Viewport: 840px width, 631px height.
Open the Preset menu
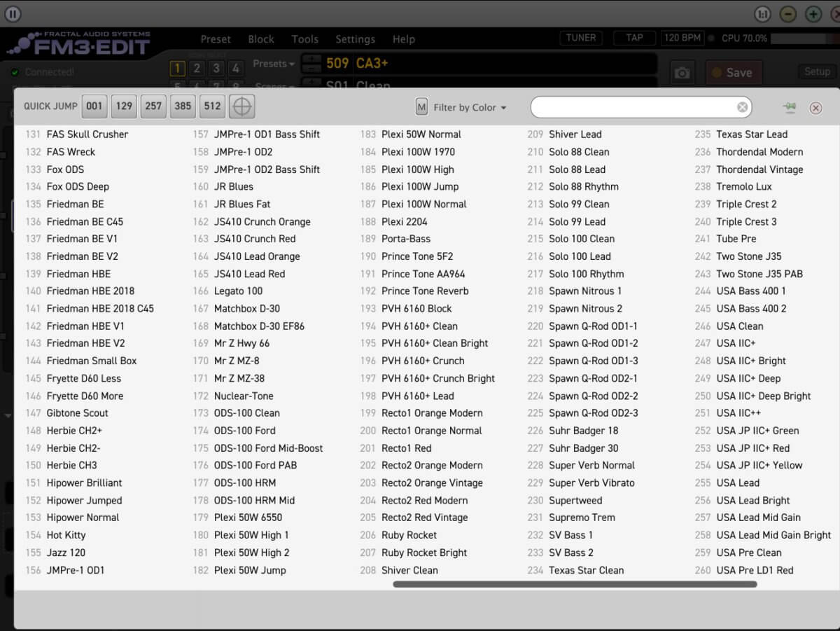[216, 39]
